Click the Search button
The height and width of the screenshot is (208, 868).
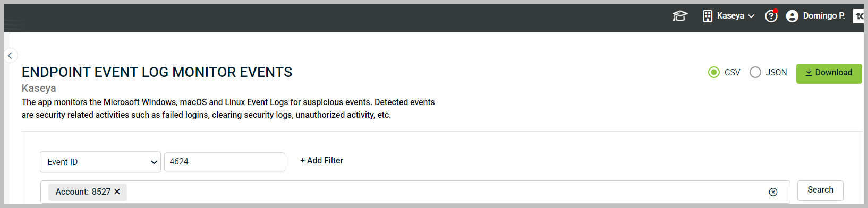coord(820,190)
